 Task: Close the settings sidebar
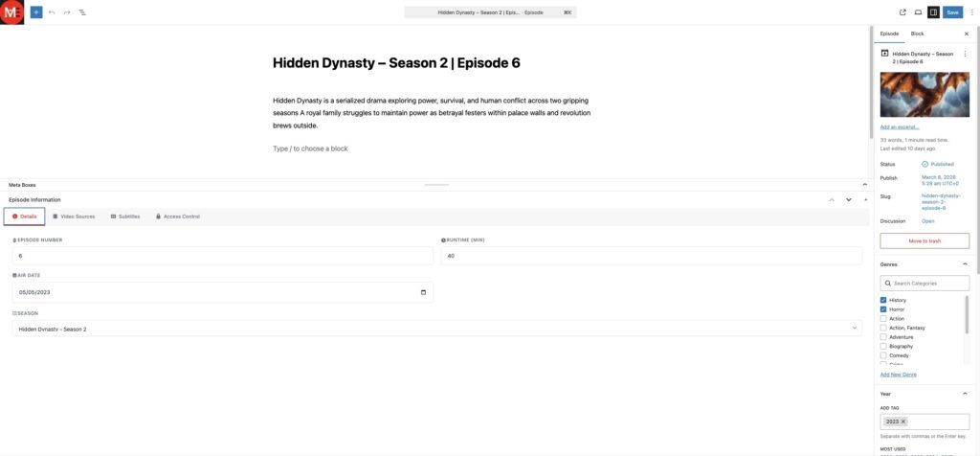pyautogui.click(x=966, y=34)
